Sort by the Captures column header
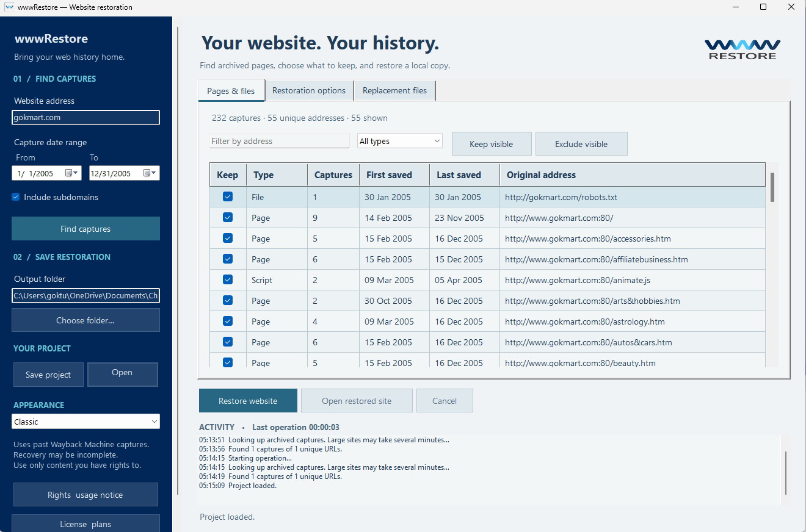This screenshot has height=532, width=806. 333,174
